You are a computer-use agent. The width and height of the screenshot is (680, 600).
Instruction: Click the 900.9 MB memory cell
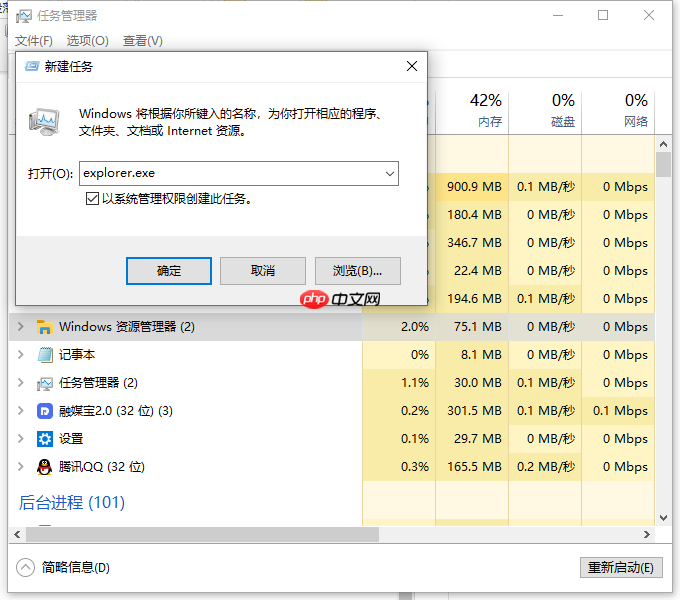[474, 187]
